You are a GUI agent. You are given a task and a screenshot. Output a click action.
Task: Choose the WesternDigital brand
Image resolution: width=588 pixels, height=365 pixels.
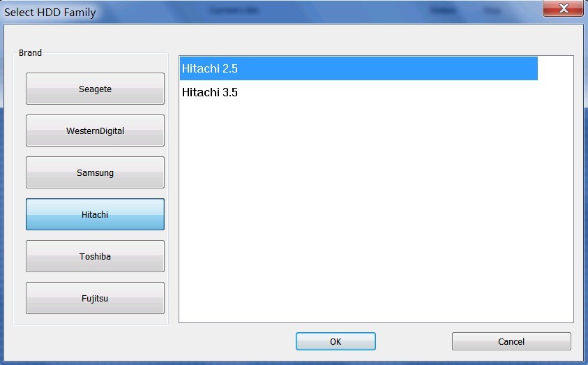95,131
